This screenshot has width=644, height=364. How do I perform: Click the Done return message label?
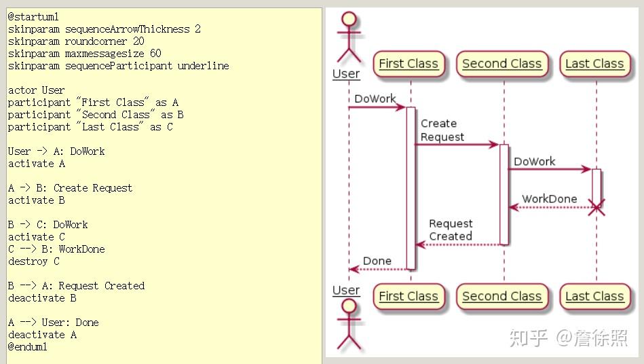coord(377,261)
